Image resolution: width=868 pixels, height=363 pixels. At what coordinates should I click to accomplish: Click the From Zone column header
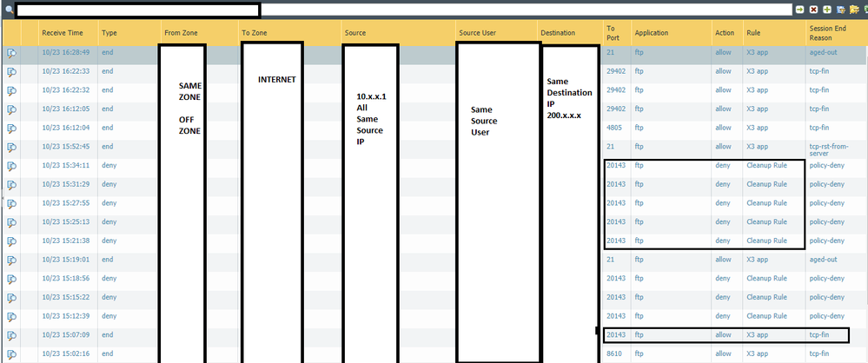coord(181,33)
